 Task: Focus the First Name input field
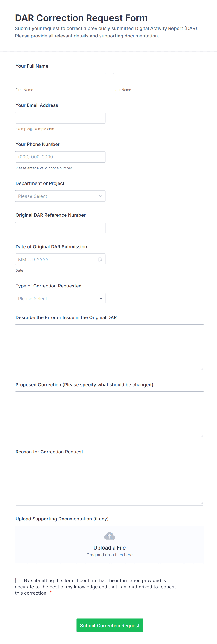point(60,78)
